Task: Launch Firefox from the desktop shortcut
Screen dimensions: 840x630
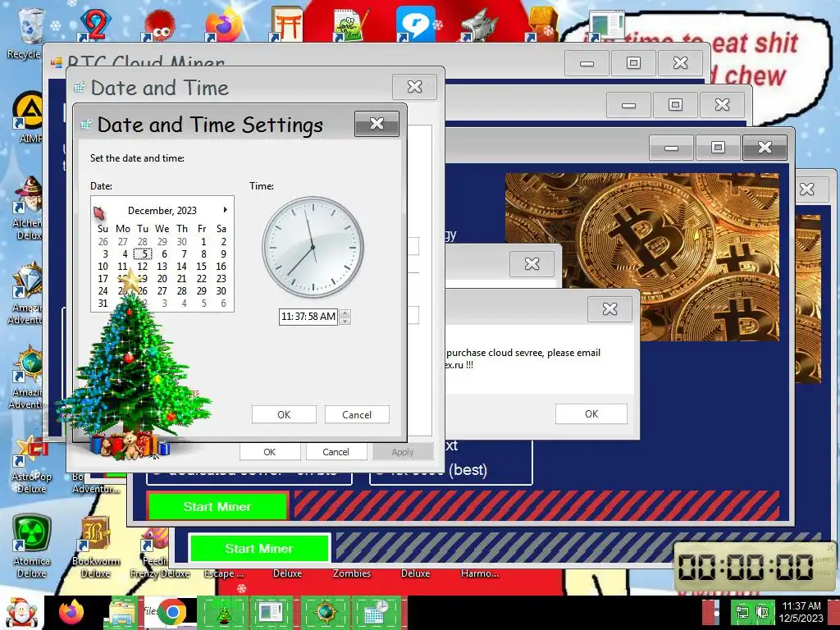Action: click(x=223, y=25)
